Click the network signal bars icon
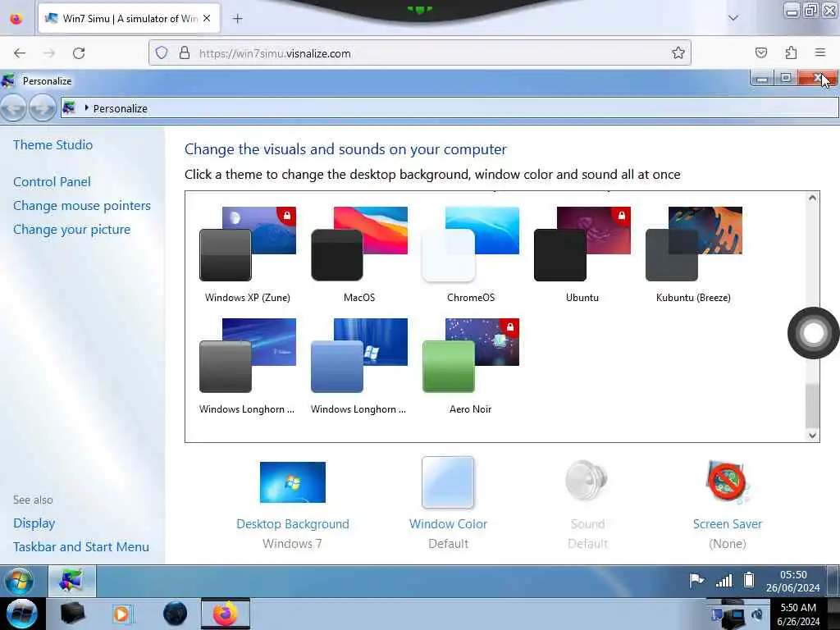The width and height of the screenshot is (840, 630). pos(724,580)
